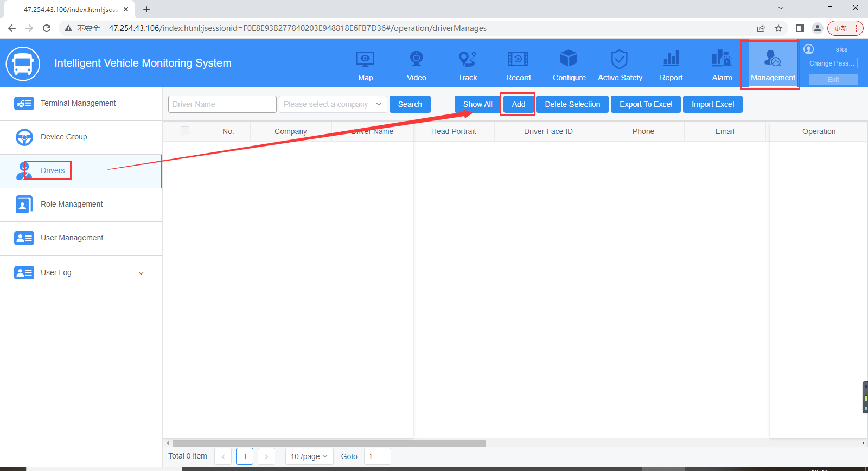Click the browser reload icon
Viewport: 868px width, 471px height.
(x=47, y=28)
